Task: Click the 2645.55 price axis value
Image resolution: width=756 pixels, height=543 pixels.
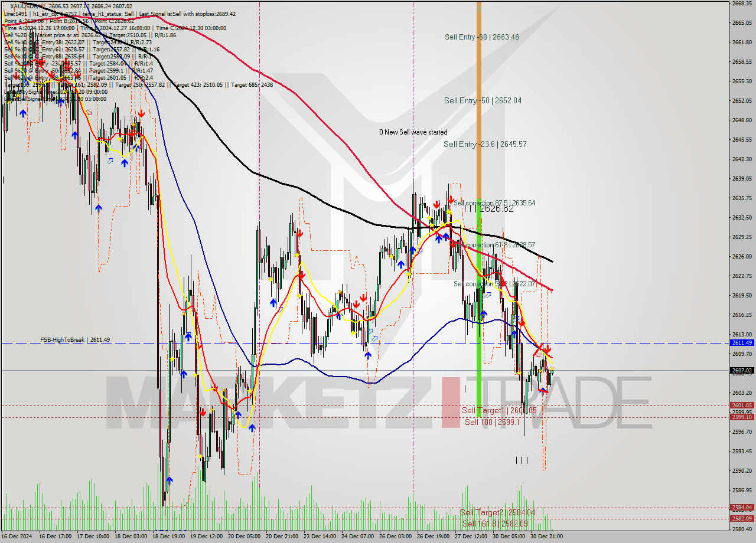Action: (741, 139)
